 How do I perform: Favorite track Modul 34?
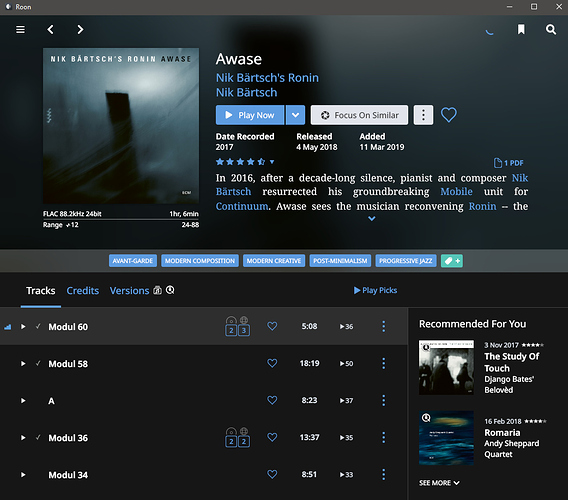pos(272,474)
